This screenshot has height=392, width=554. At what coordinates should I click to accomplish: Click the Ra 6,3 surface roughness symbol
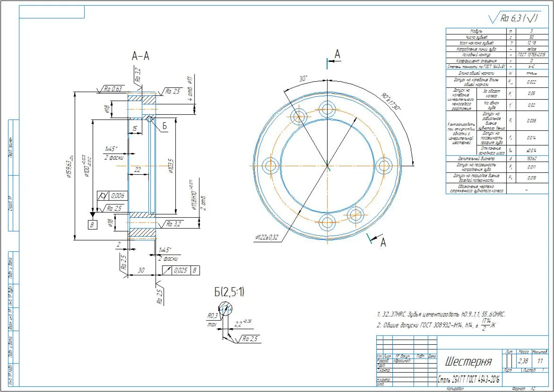coord(513,18)
